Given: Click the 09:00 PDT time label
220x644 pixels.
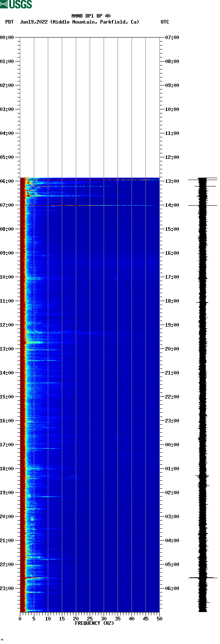Looking at the screenshot, I should 7,253.
